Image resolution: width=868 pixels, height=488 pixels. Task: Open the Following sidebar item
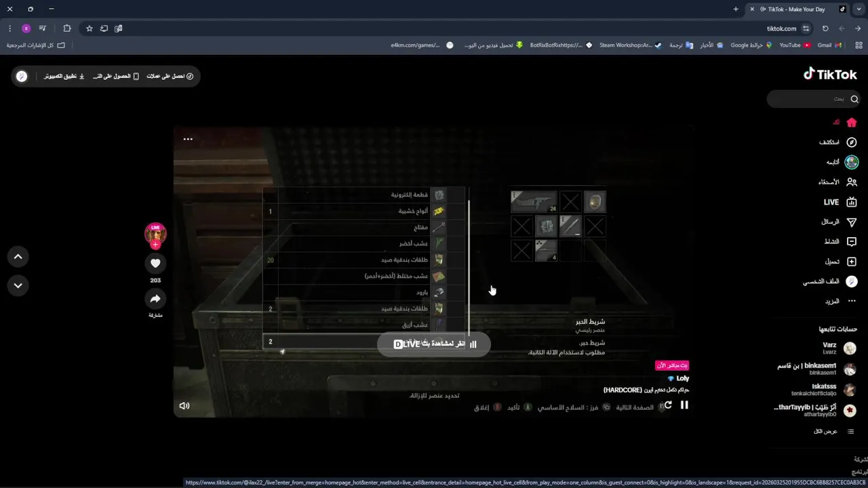(x=842, y=162)
